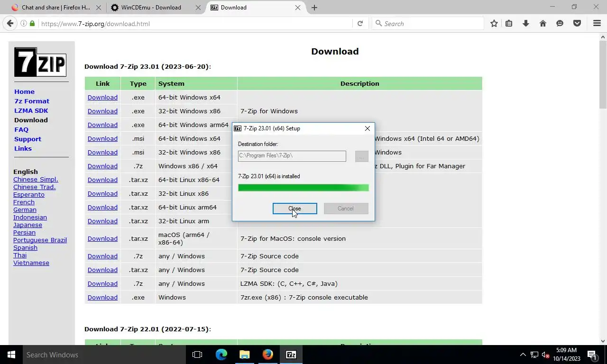
Task: Download the LZMA SDK .7z file
Action: (x=102, y=283)
